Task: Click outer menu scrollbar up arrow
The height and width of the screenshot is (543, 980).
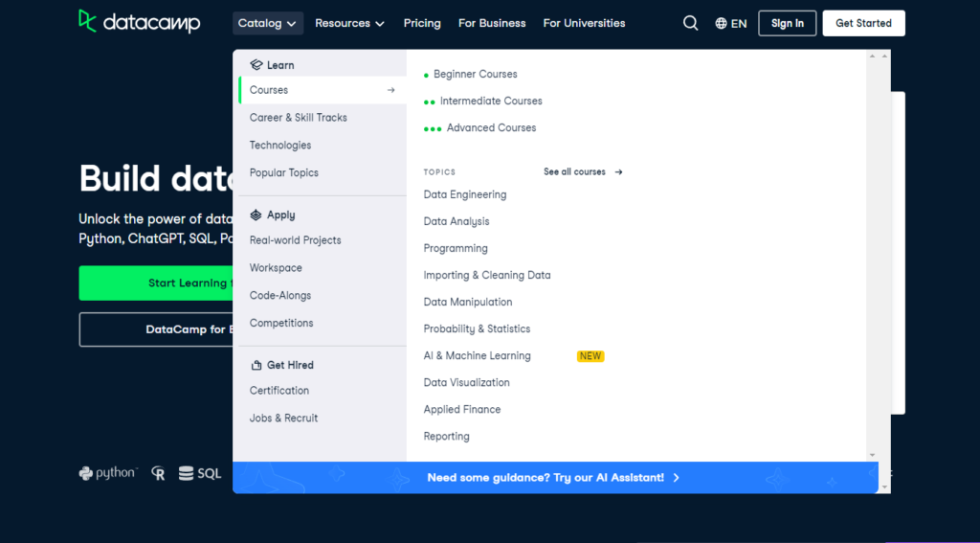Action: pos(884,57)
